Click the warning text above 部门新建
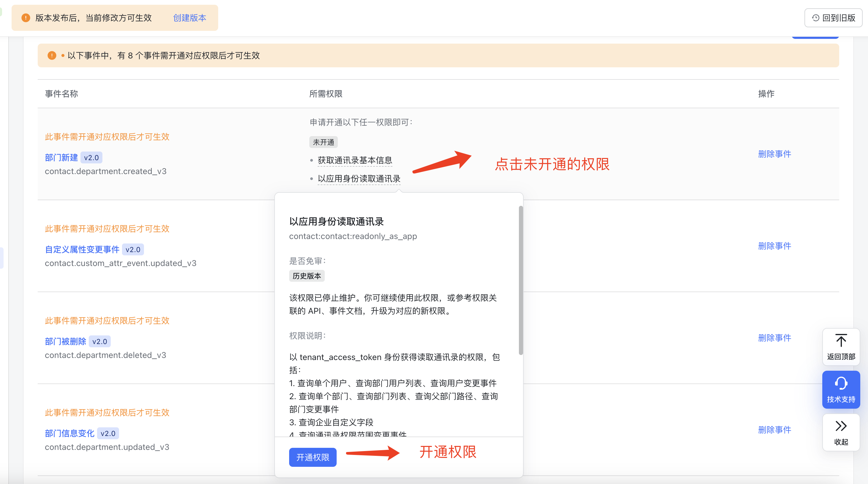868x484 pixels. [x=107, y=137]
